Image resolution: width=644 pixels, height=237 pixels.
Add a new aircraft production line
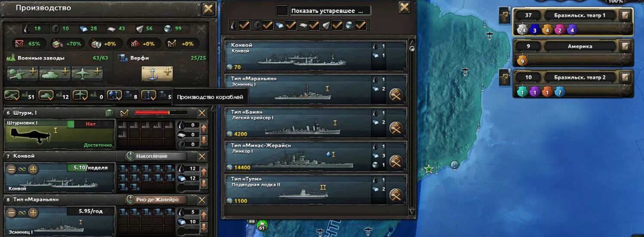(x=87, y=73)
